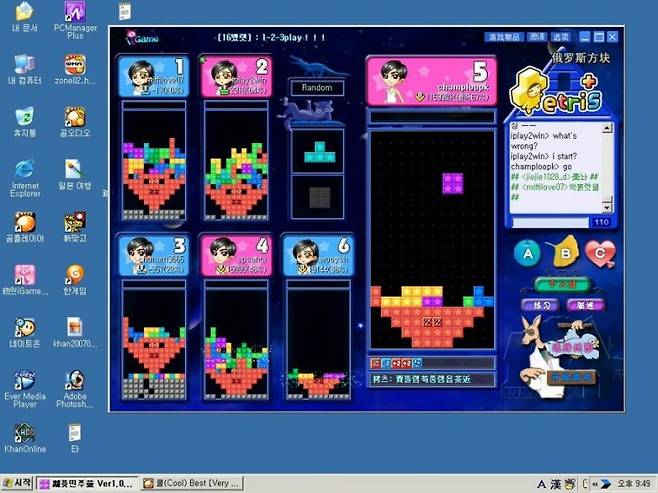Click the left purple button under green button
The height and width of the screenshot is (493, 658).
pyautogui.click(x=540, y=305)
